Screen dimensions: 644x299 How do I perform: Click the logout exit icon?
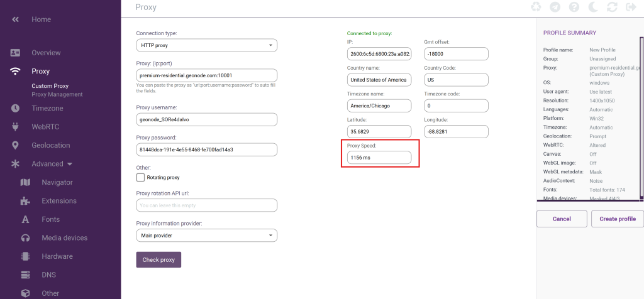[631, 8]
